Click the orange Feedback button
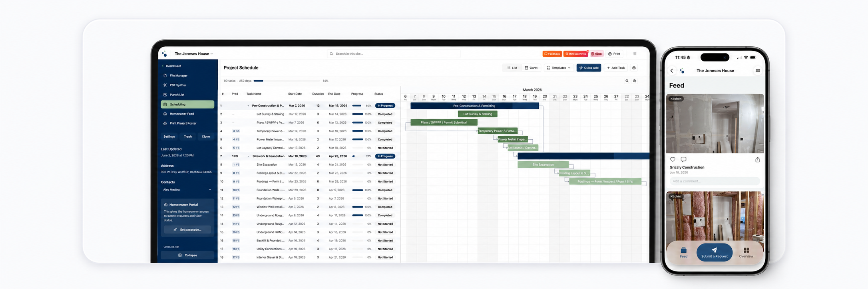This screenshot has width=868, height=289. (x=552, y=53)
